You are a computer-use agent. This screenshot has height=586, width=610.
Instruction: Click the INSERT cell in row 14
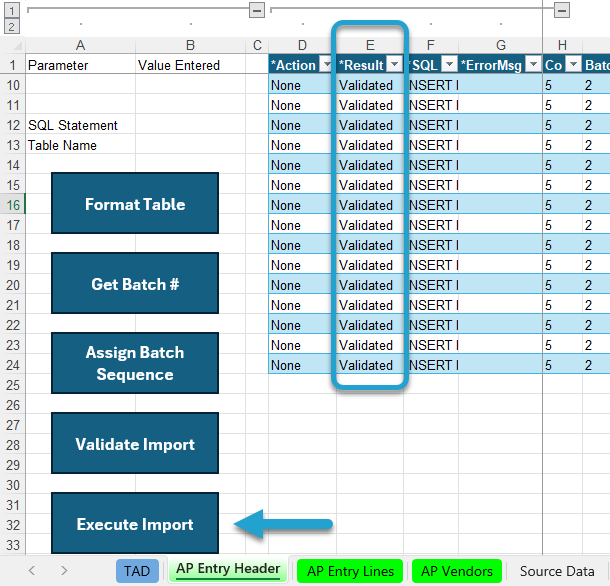(x=431, y=165)
